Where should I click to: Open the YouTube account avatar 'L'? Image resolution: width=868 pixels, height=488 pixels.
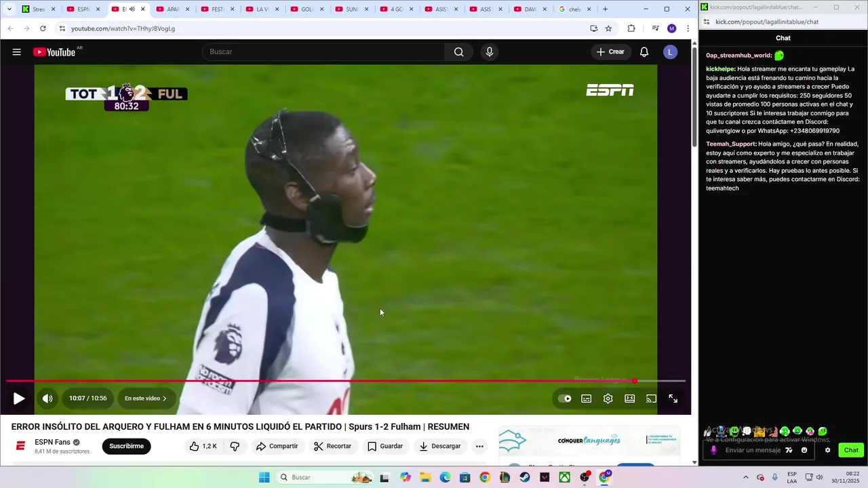click(x=670, y=52)
